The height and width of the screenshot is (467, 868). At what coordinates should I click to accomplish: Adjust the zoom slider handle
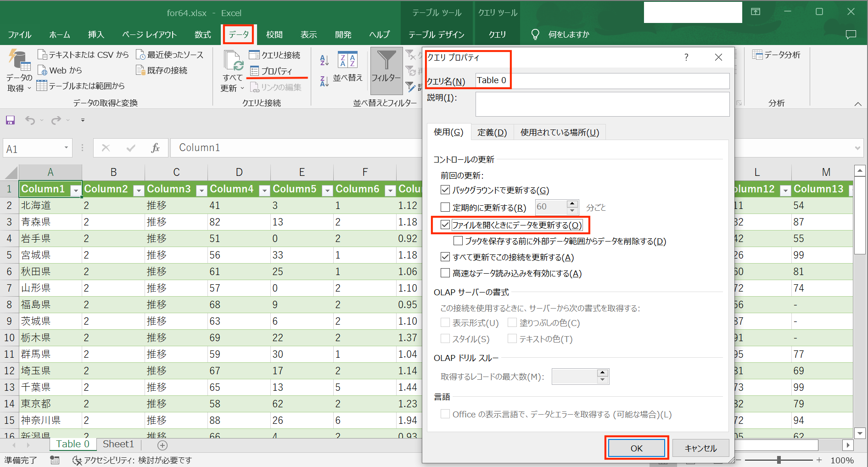779,460
